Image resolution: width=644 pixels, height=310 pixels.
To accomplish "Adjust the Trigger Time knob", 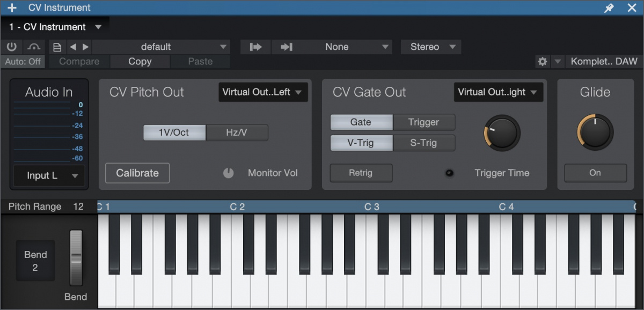I will pos(501,132).
